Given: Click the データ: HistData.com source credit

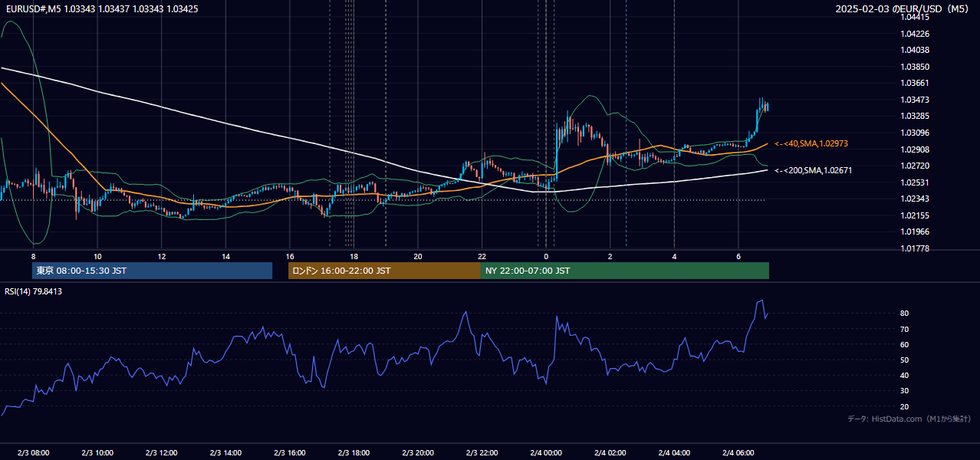Looking at the screenshot, I should tap(909, 419).
